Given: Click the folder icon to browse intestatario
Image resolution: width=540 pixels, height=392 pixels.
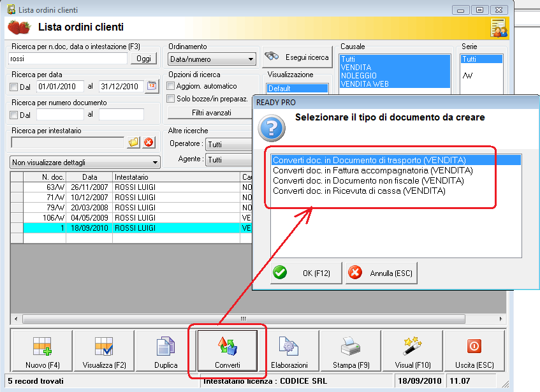Looking at the screenshot, I should (134, 142).
